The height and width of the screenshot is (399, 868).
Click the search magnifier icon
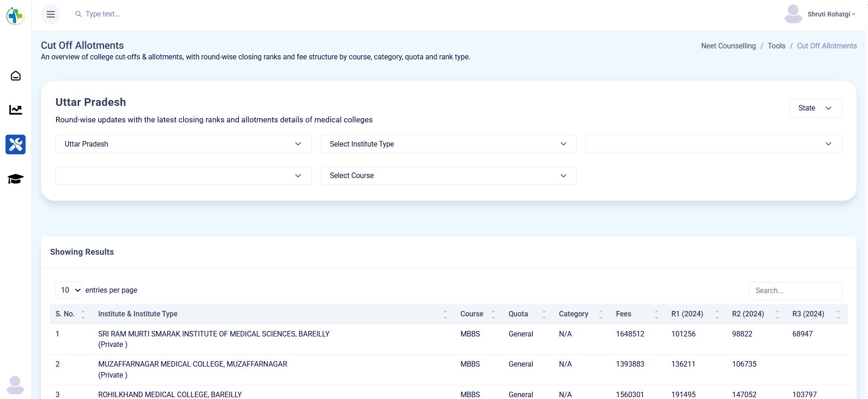tap(78, 14)
